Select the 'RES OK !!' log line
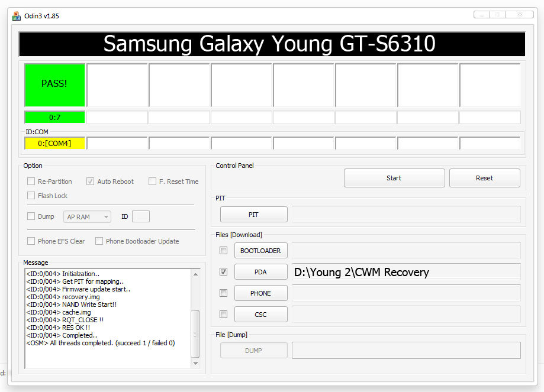Image resolution: width=544 pixels, height=392 pixels. pos(58,327)
